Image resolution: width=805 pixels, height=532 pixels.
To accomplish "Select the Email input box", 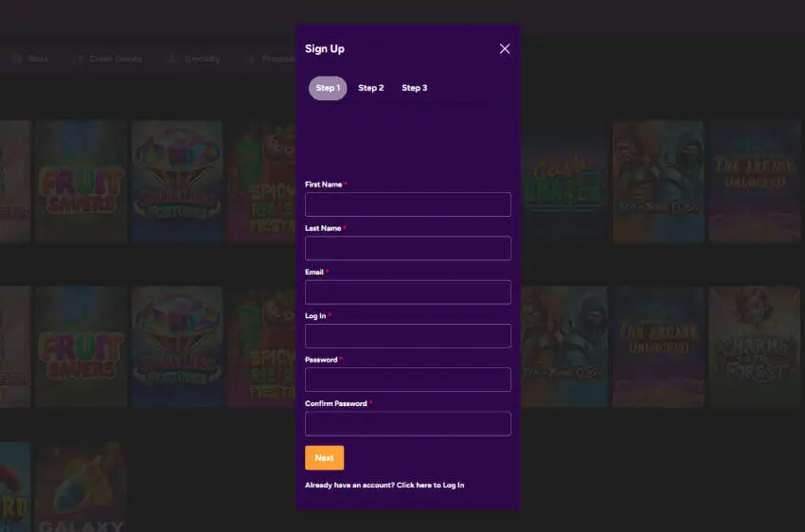I will tap(407, 293).
